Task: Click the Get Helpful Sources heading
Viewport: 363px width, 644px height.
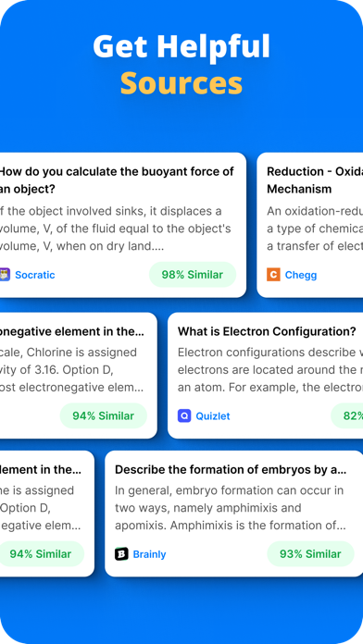Action: point(181,64)
